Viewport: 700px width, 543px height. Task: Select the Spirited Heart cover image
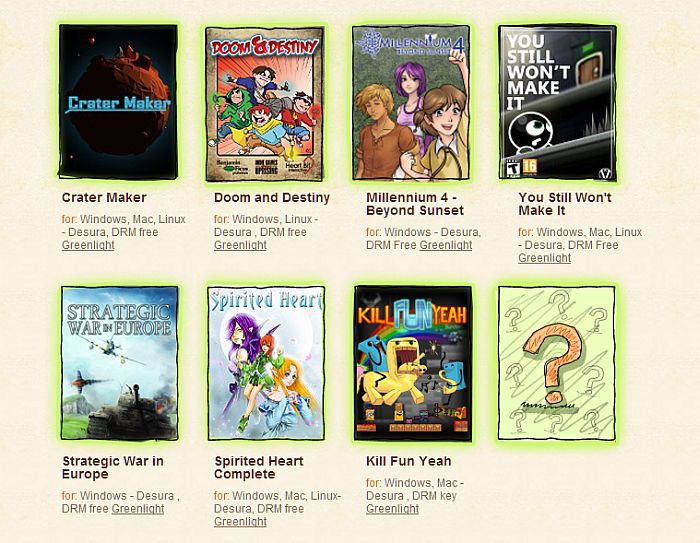[266, 363]
